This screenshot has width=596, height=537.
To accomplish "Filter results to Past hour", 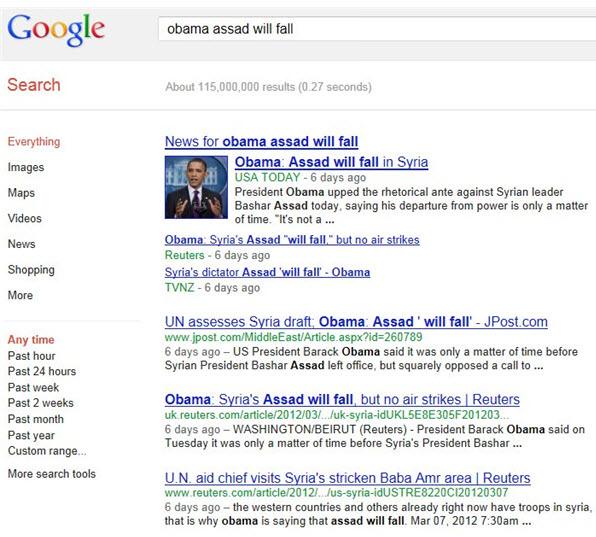I will point(32,356).
